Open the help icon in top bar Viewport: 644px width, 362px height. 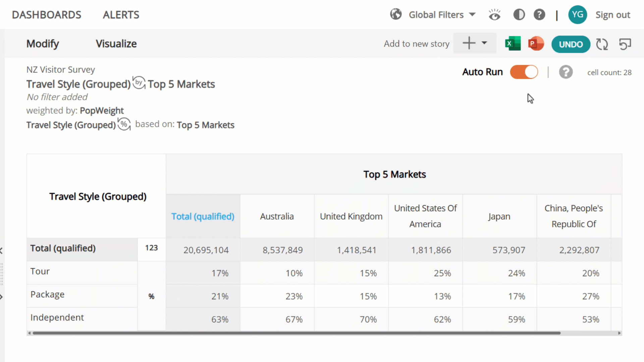[x=539, y=15]
